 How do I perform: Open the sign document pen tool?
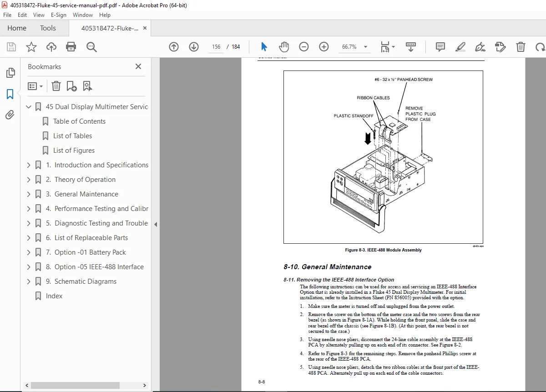coord(480,47)
